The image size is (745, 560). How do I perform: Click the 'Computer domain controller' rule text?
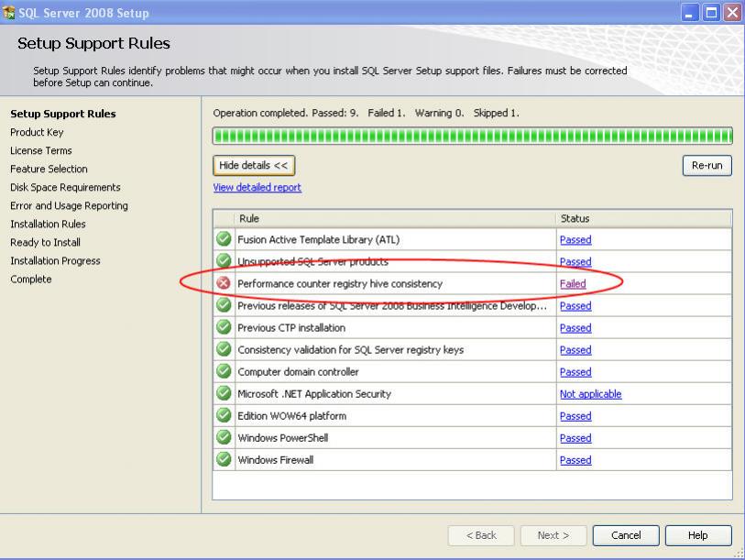pyautogui.click(x=298, y=372)
